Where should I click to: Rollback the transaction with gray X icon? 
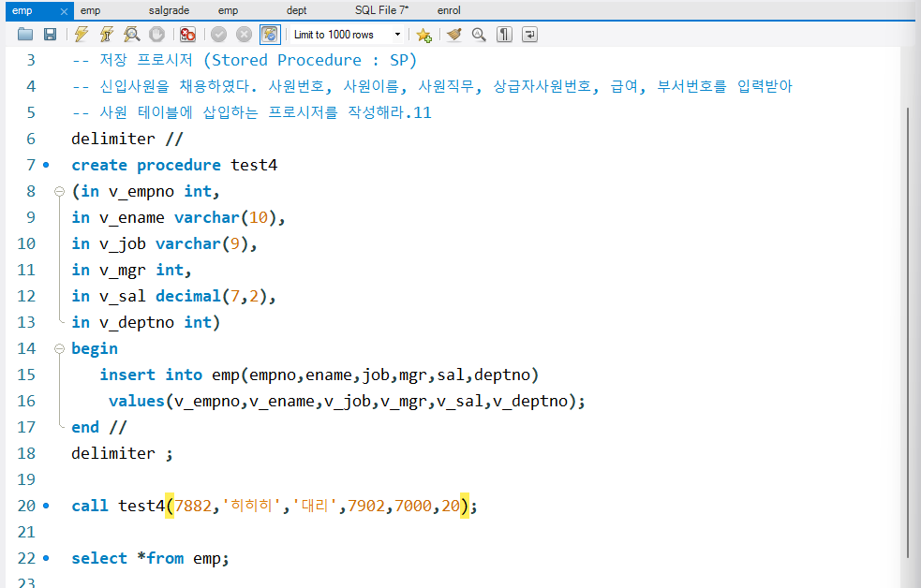pyautogui.click(x=244, y=35)
